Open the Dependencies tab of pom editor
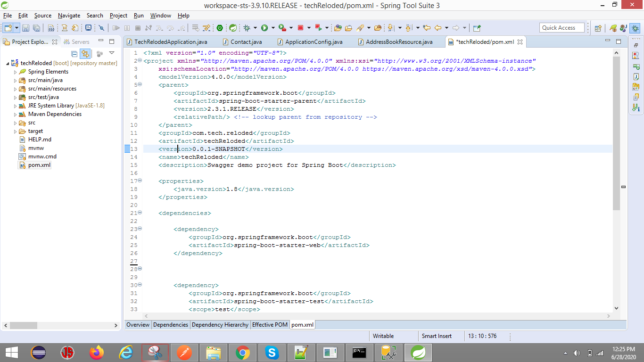 pos(171,325)
